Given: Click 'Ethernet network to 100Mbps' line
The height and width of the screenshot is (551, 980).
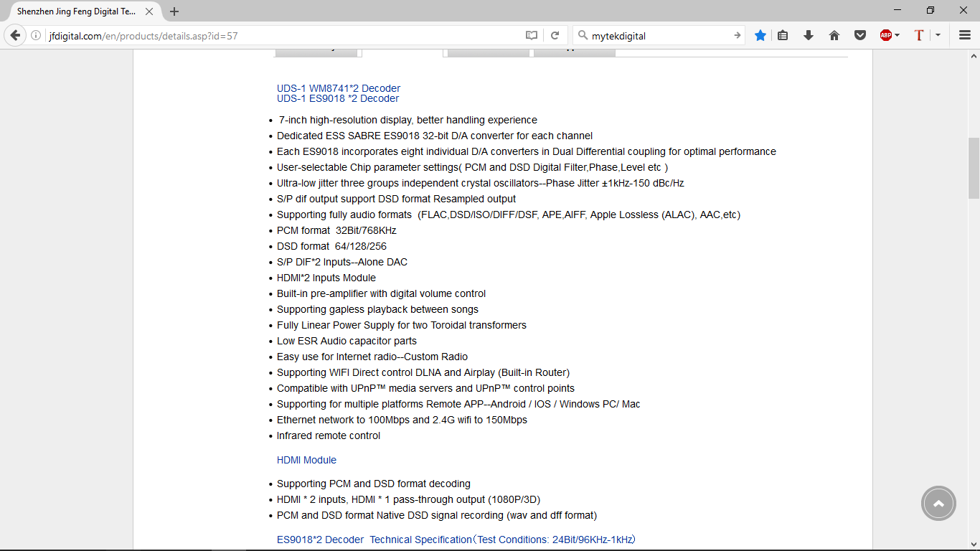Looking at the screenshot, I should coord(402,420).
